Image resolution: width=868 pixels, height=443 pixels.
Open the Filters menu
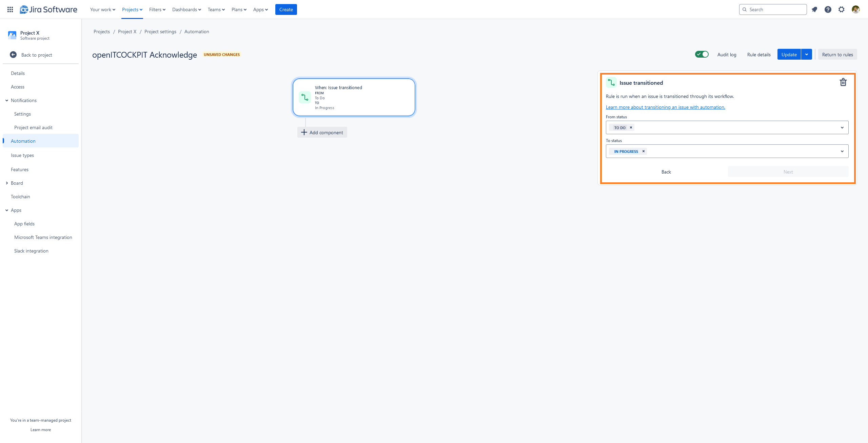(x=157, y=9)
